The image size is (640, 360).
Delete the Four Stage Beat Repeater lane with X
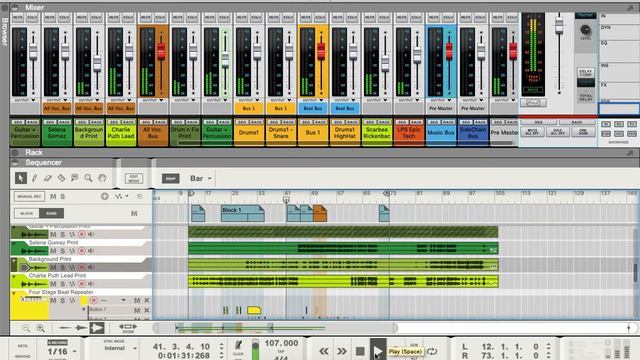click(x=147, y=300)
